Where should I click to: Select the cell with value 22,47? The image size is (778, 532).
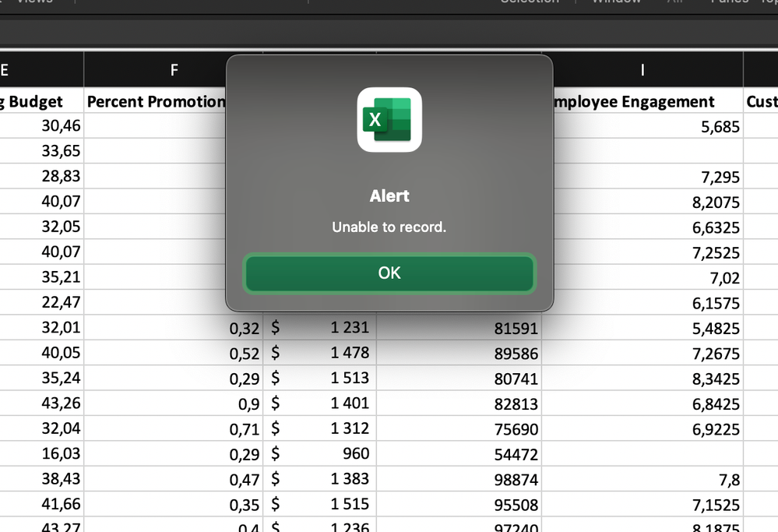42,302
